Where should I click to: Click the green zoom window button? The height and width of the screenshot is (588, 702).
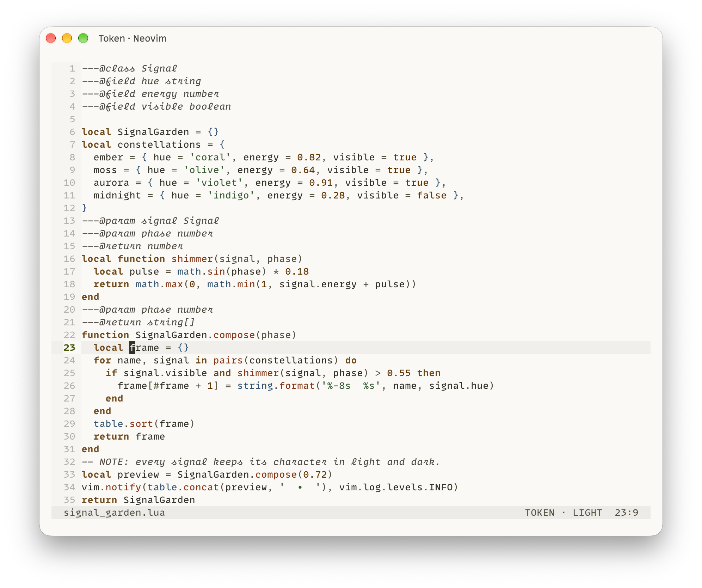point(83,38)
